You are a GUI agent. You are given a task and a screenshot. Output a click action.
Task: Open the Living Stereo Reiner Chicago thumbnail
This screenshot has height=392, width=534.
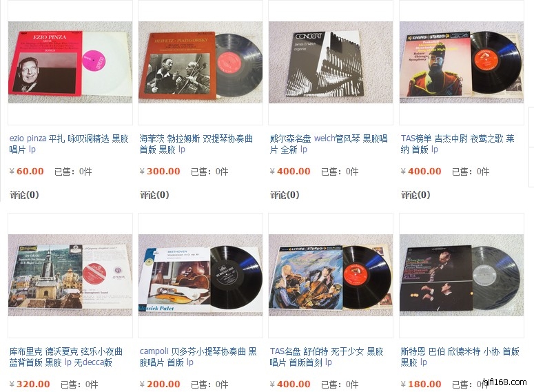[x=462, y=62]
